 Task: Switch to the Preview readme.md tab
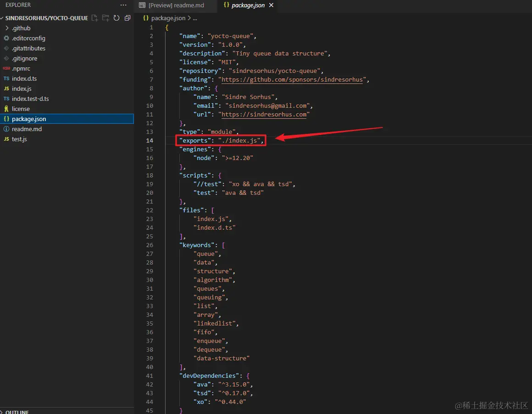[x=176, y=6]
